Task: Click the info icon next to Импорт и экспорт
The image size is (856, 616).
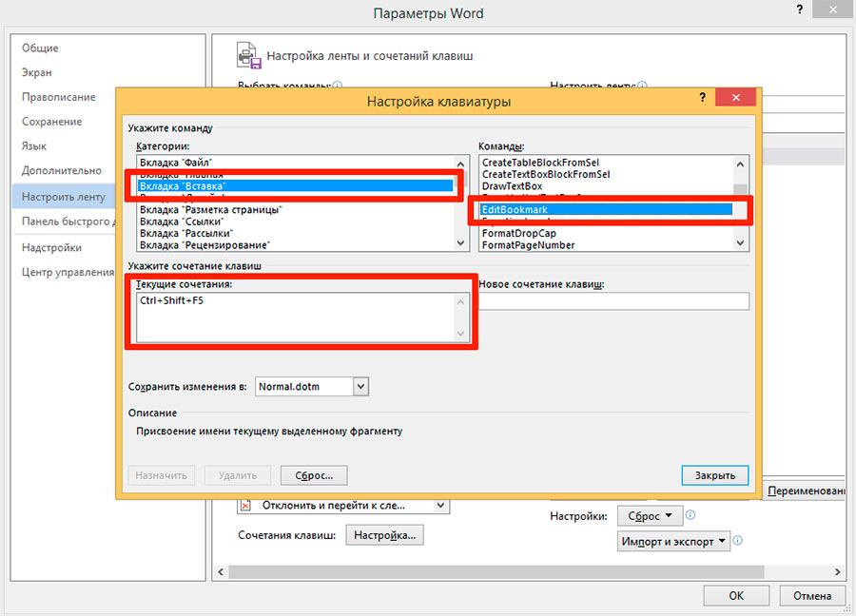Action: (x=737, y=540)
